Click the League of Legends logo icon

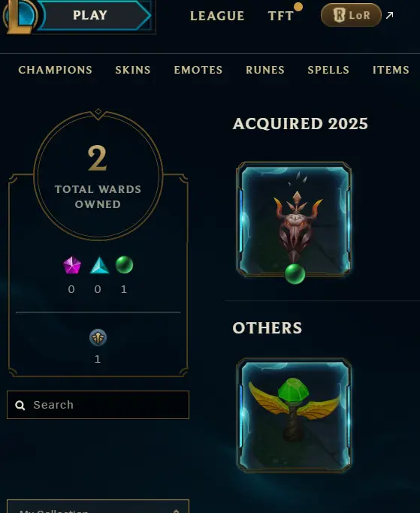19,16
